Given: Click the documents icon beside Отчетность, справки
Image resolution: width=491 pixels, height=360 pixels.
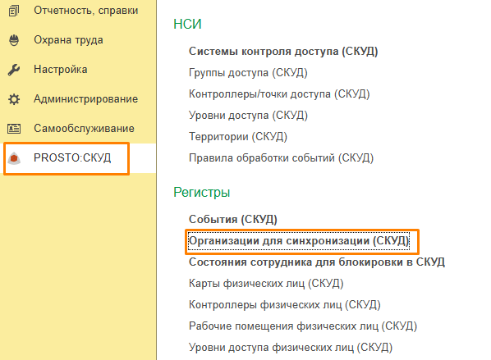Looking at the screenshot, I should point(14,11).
